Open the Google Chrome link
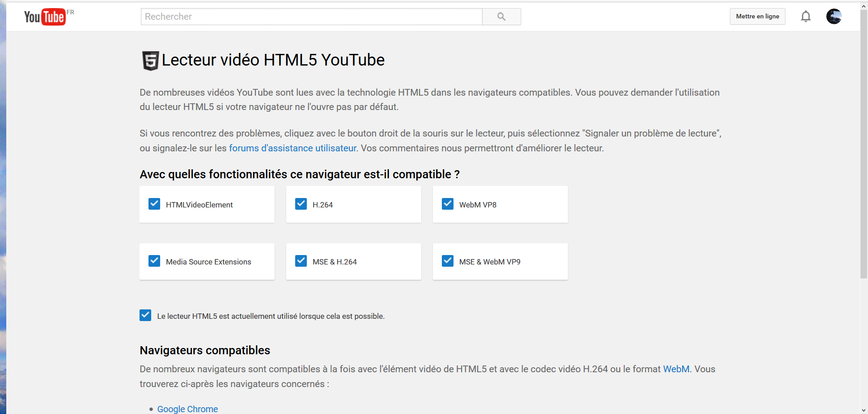 [x=188, y=409]
